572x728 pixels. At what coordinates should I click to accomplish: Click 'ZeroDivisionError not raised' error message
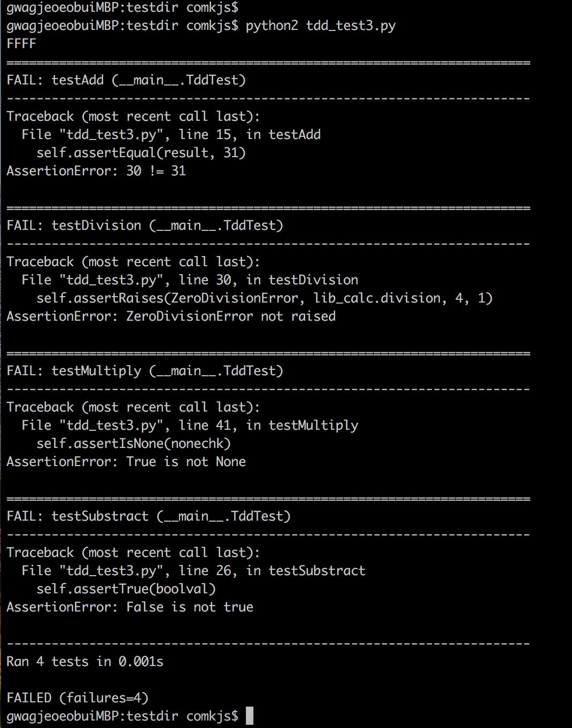(x=230, y=316)
